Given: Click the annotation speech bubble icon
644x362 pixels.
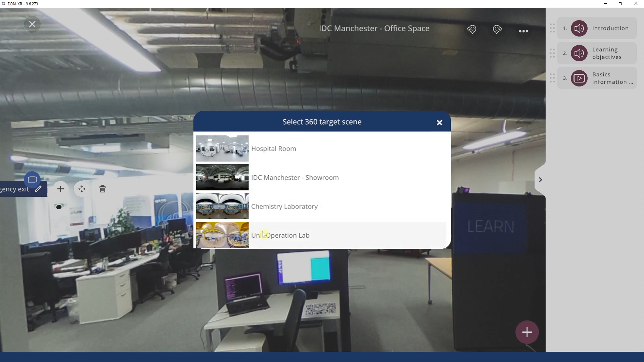Looking at the screenshot, I should click(x=32, y=180).
